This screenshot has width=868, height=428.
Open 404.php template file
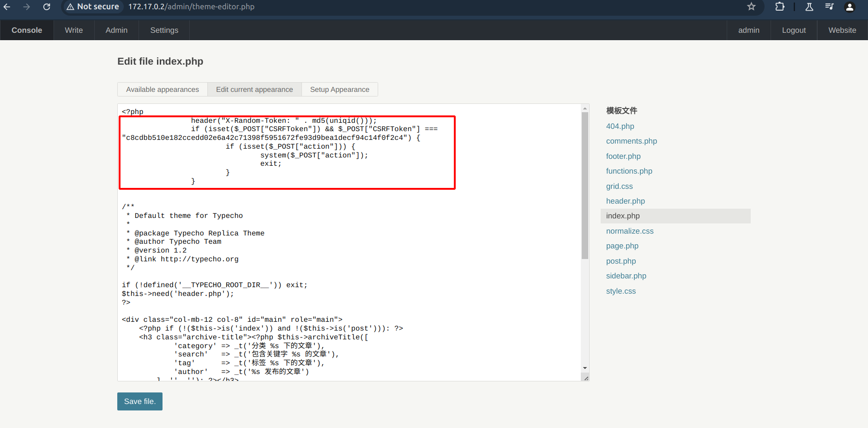point(620,126)
